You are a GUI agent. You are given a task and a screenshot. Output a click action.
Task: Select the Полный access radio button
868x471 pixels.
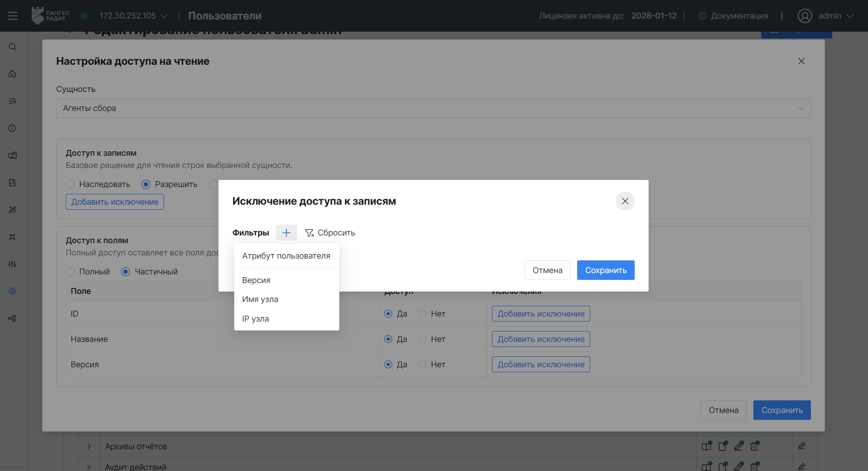click(70, 272)
